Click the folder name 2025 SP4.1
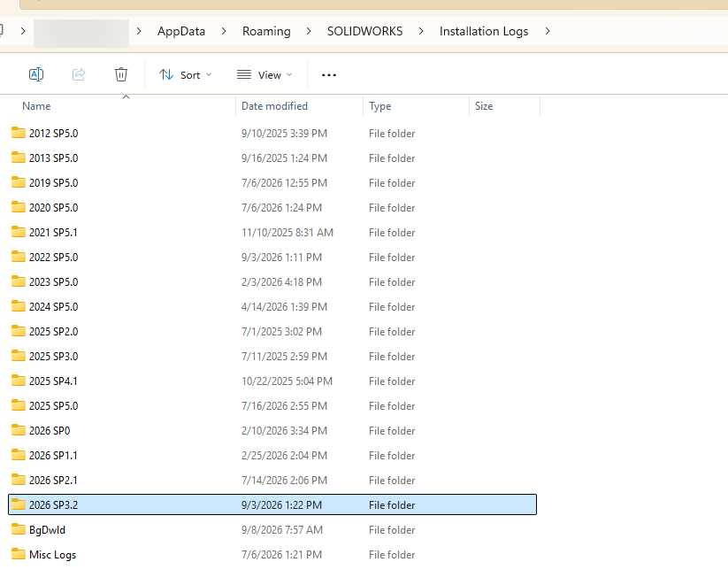The height and width of the screenshot is (585, 728). tap(53, 381)
